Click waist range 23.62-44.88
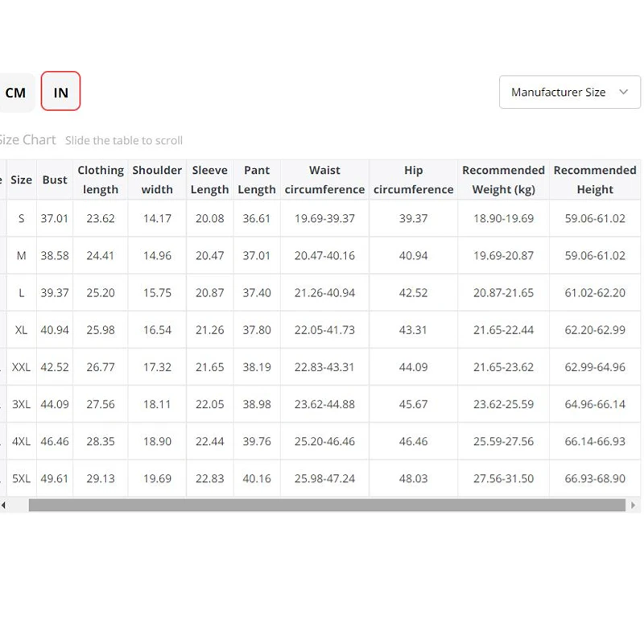The width and height of the screenshot is (644, 644). pyautogui.click(x=324, y=405)
